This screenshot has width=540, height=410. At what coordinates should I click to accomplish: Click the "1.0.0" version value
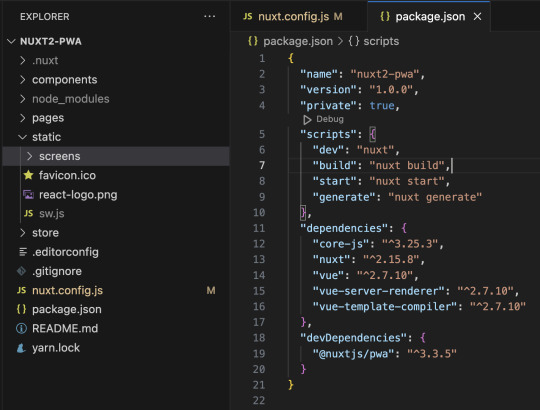click(x=391, y=90)
